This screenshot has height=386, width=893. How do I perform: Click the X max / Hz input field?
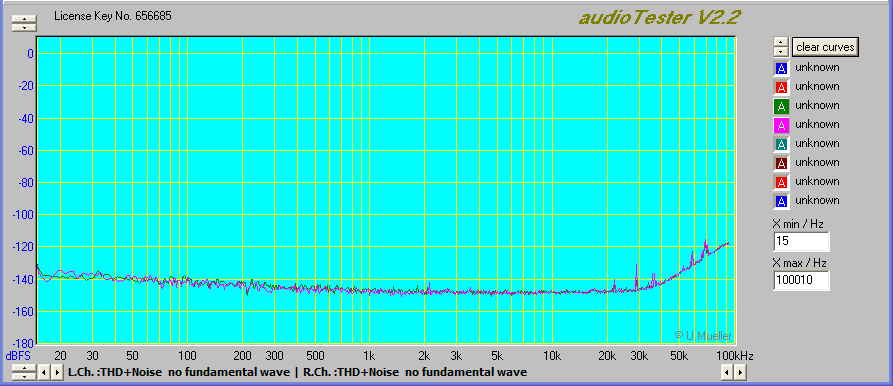(801, 280)
